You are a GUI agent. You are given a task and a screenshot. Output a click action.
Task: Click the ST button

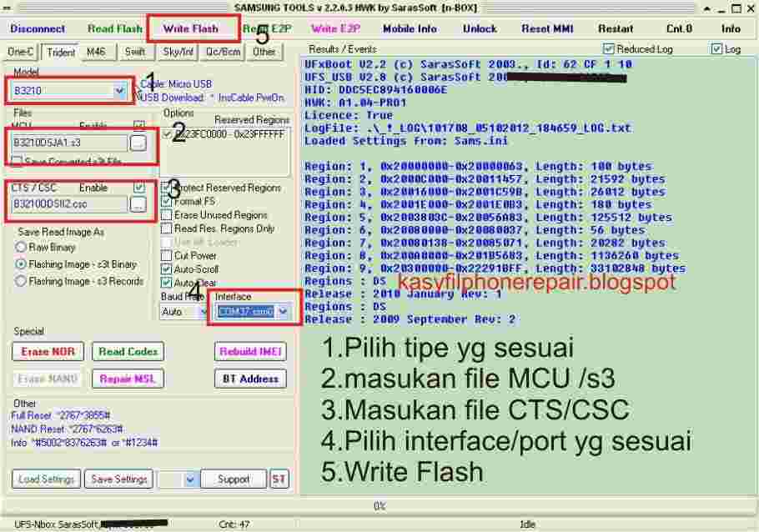[x=279, y=479]
